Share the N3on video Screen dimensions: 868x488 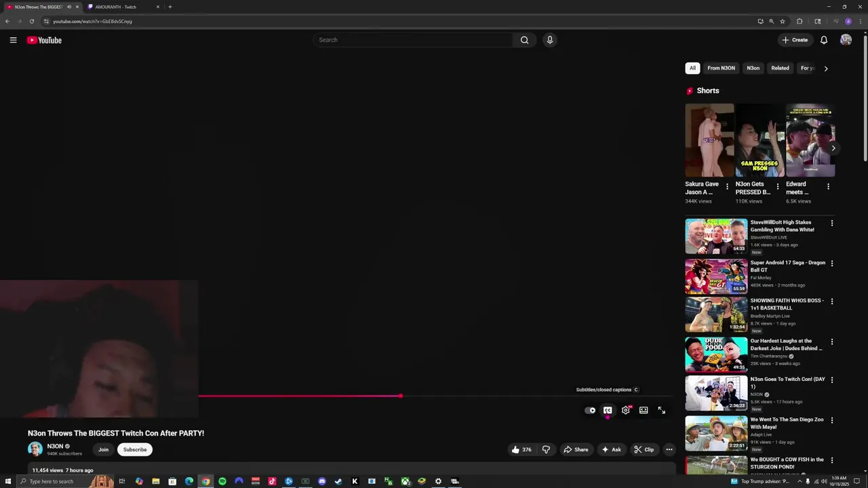(576, 449)
